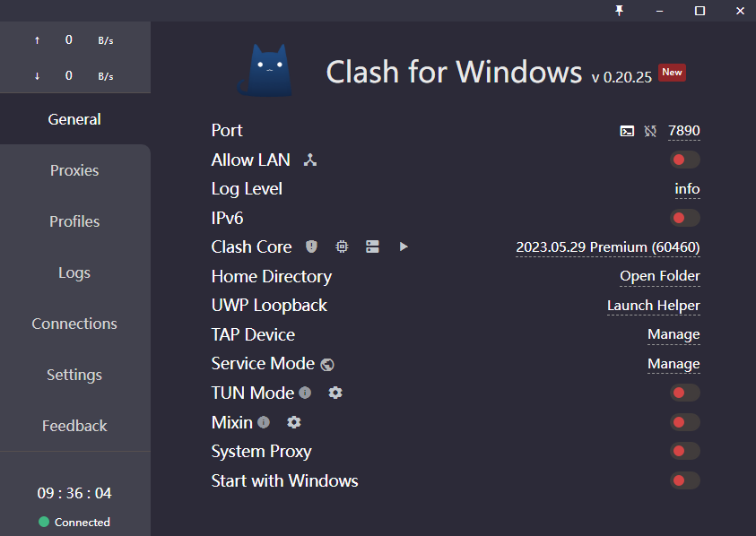Turn on the System Proxy switch

click(x=684, y=451)
